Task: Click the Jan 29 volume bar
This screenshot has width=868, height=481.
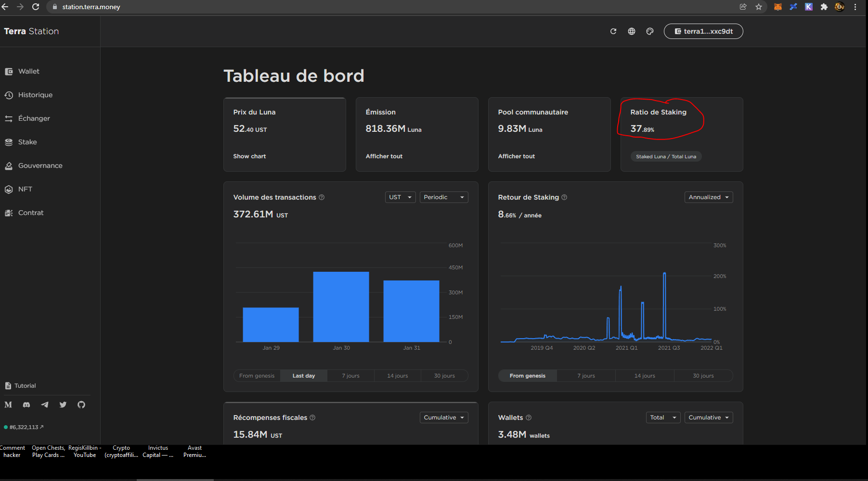Action: point(271,325)
